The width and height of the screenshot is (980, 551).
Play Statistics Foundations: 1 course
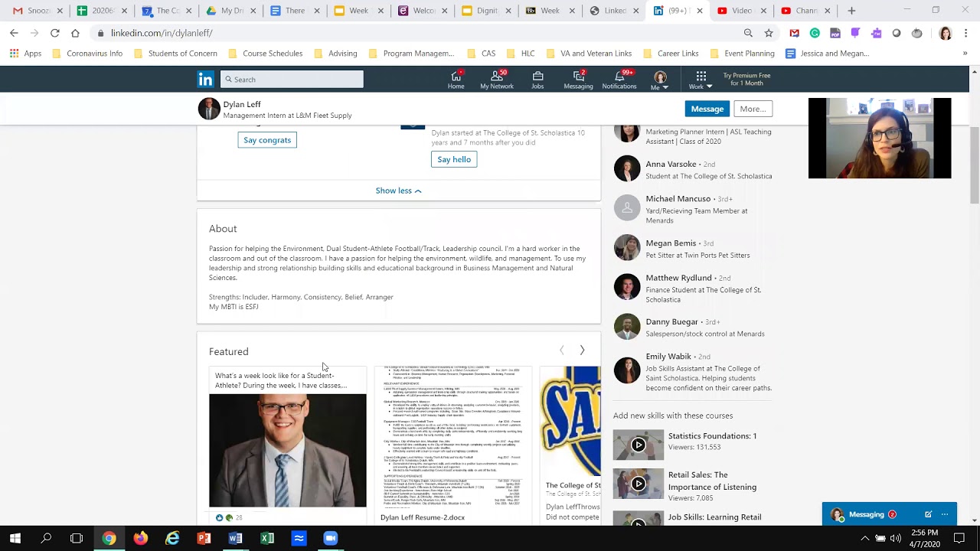click(x=638, y=445)
